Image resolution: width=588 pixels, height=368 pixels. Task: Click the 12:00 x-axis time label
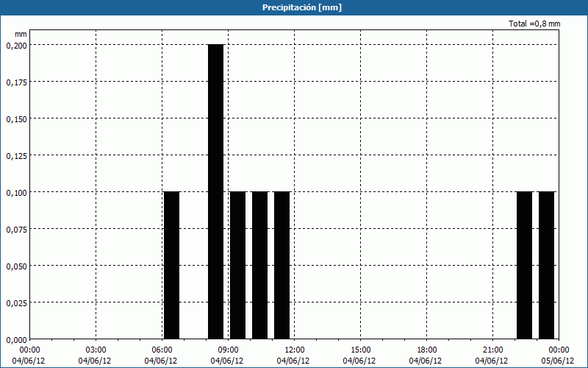pos(295,350)
